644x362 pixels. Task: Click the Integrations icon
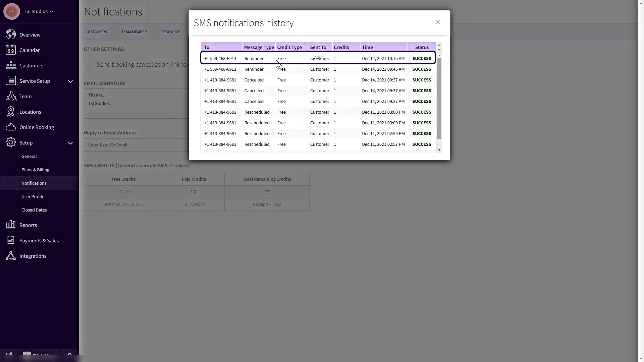coord(11,256)
